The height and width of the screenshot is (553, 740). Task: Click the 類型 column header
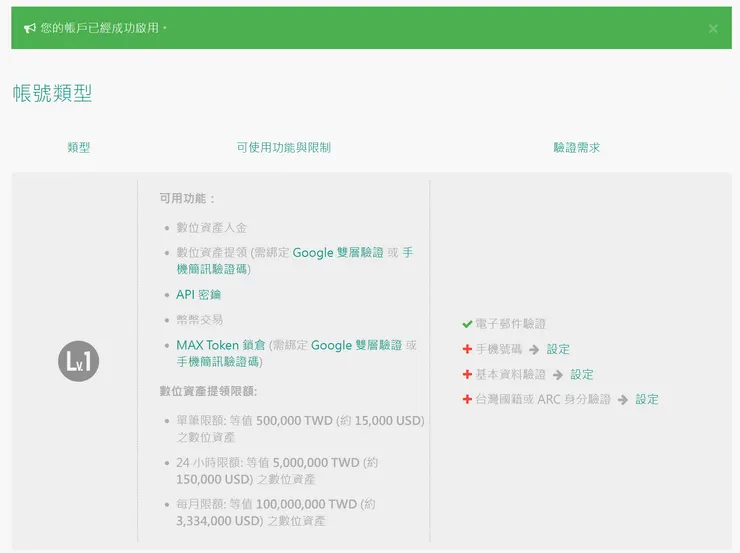coord(79,147)
